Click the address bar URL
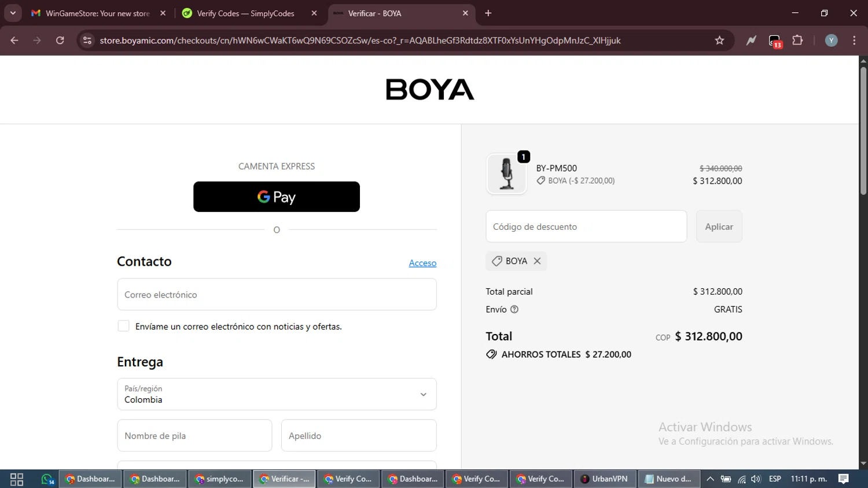Viewport: 868px width, 488px height. coord(360,41)
